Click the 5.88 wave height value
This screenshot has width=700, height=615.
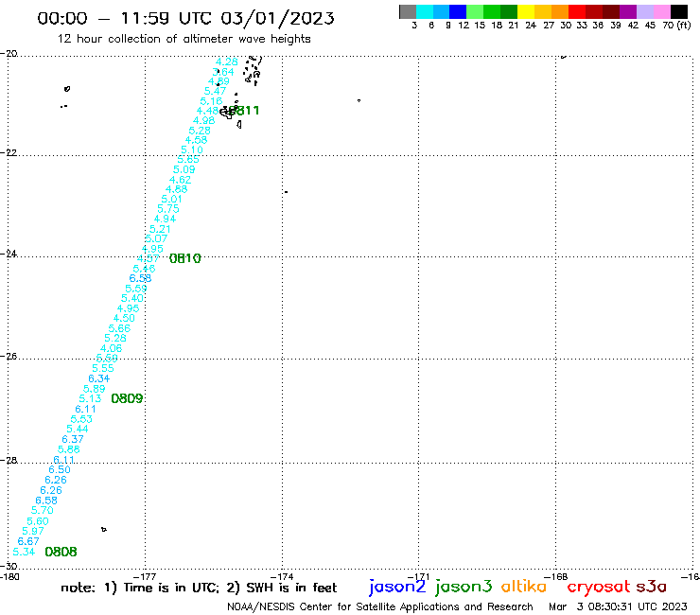pyautogui.click(x=69, y=449)
